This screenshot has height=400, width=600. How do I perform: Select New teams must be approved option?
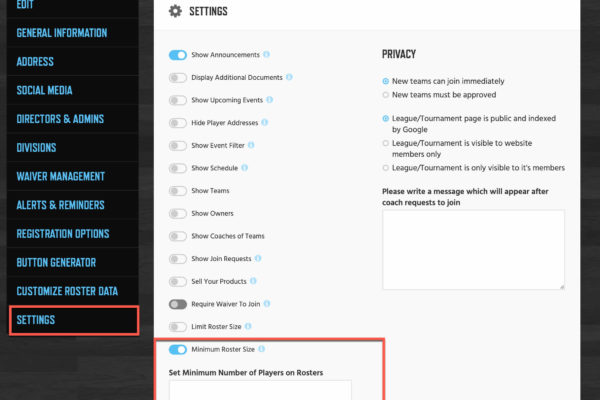coord(385,95)
